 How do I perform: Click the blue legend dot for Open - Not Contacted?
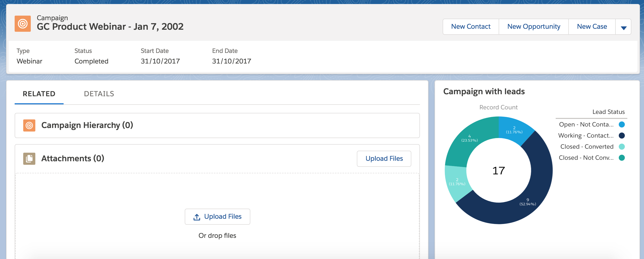coord(622,124)
